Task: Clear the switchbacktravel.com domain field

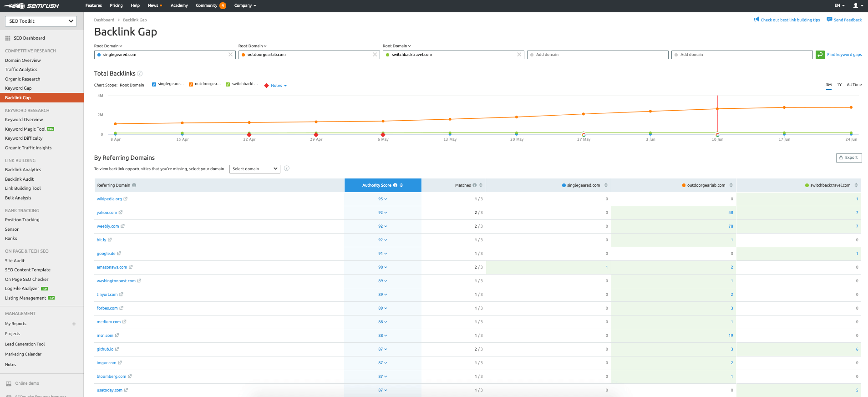Action: (x=519, y=55)
